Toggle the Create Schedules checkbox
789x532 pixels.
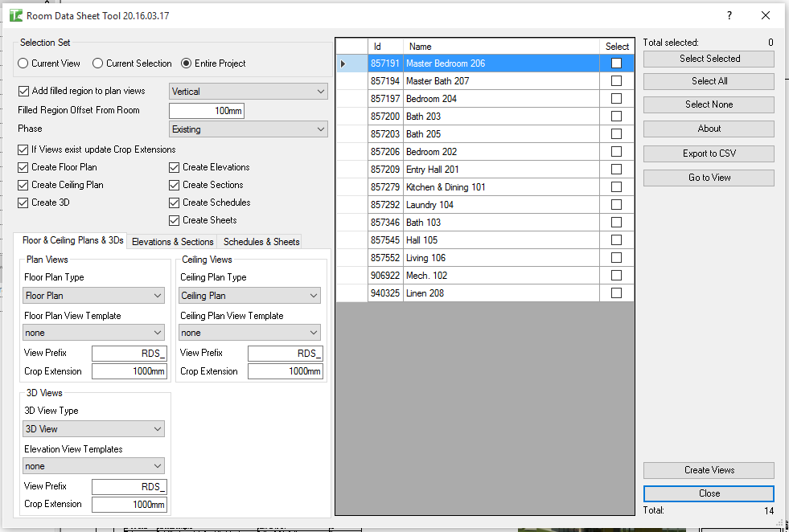[x=175, y=203]
